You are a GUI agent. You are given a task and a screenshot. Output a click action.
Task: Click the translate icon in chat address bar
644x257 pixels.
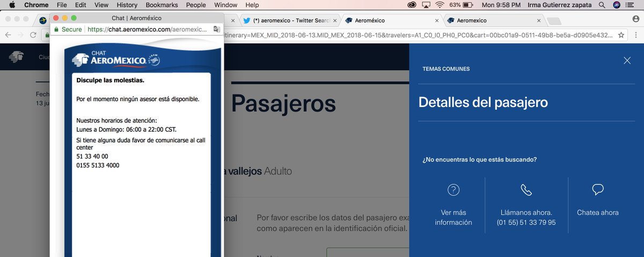tap(216, 30)
